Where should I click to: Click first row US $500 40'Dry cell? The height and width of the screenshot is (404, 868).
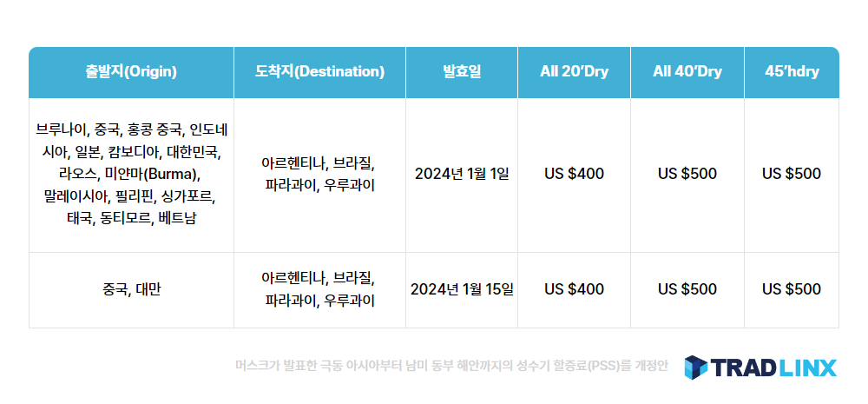point(687,175)
